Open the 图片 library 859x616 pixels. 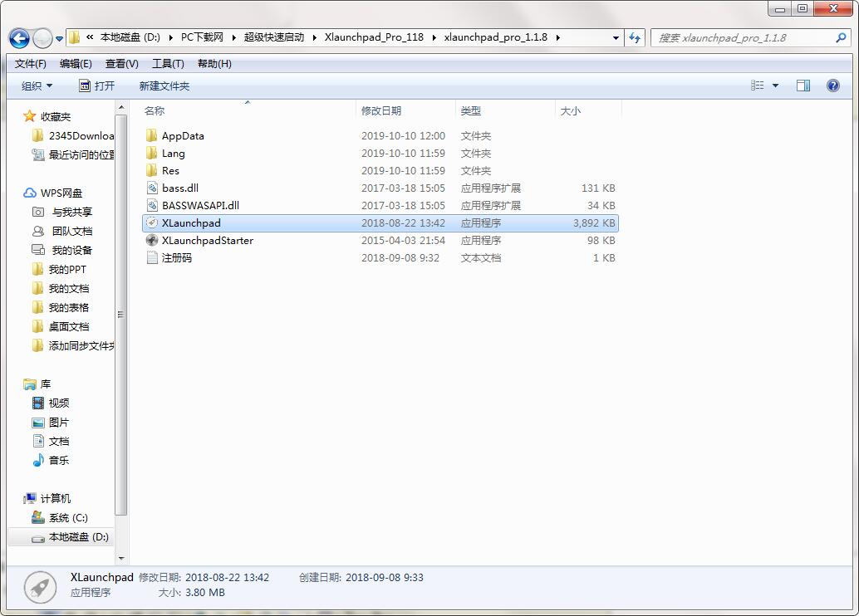(x=51, y=423)
